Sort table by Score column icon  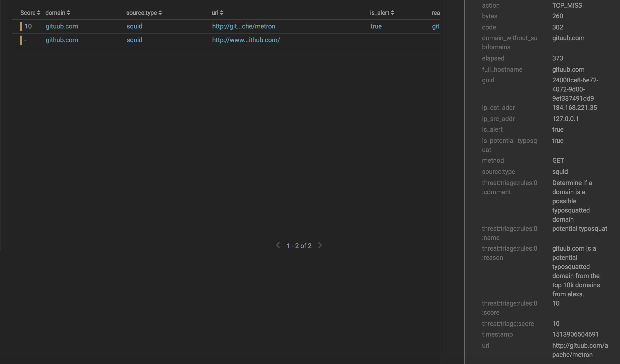coord(39,13)
